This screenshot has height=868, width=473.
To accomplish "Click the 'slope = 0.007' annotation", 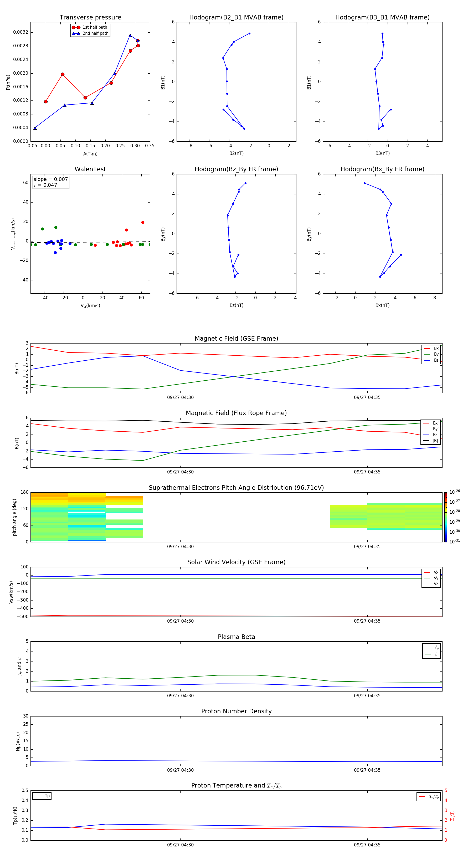I will (50, 179).
